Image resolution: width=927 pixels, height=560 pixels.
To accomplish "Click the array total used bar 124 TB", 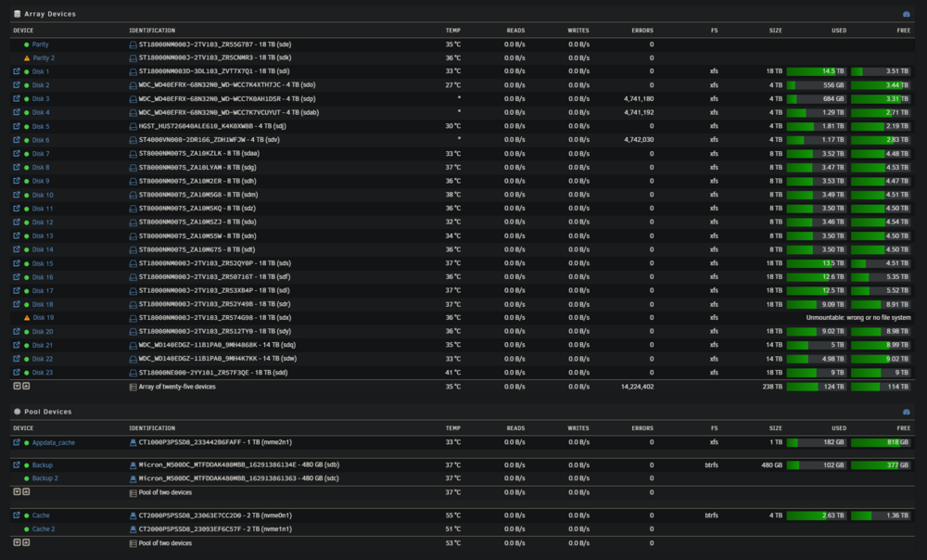I will coord(817,387).
